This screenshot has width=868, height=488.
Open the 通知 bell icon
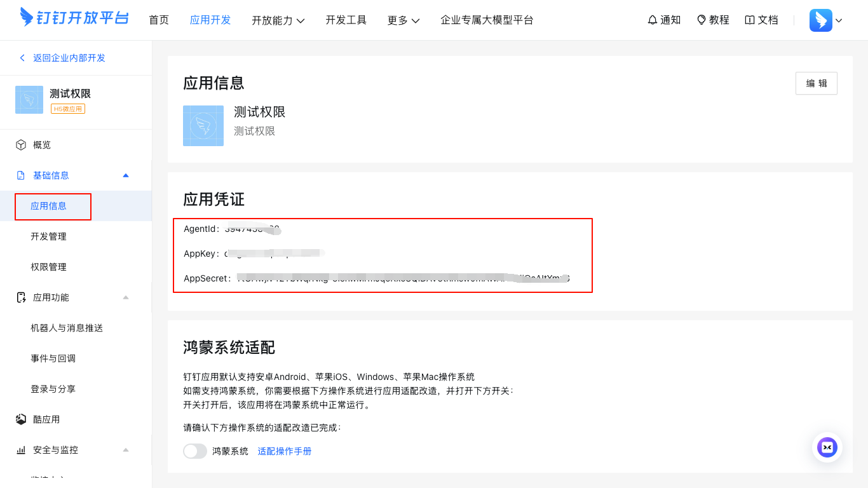pos(653,20)
